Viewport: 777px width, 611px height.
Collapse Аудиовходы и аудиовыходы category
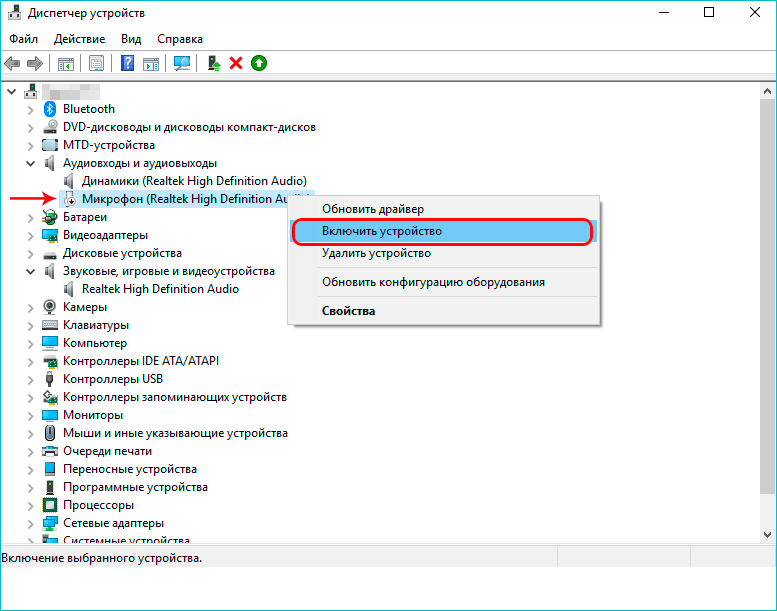tap(31, 164)
